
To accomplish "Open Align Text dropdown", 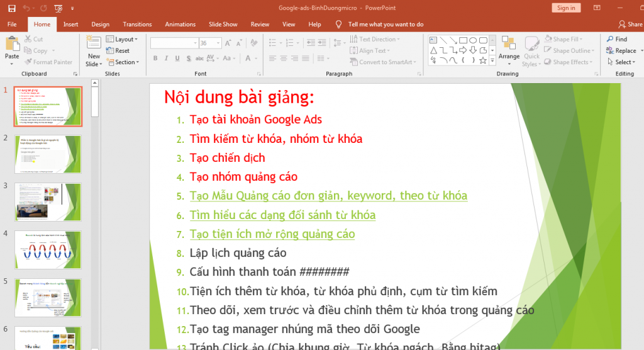I will tap(370, 50).
